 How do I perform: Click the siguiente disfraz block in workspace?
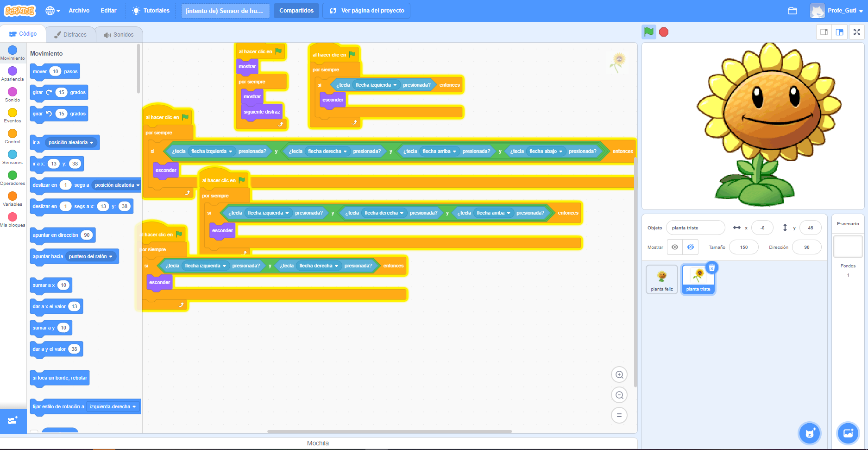262,112
